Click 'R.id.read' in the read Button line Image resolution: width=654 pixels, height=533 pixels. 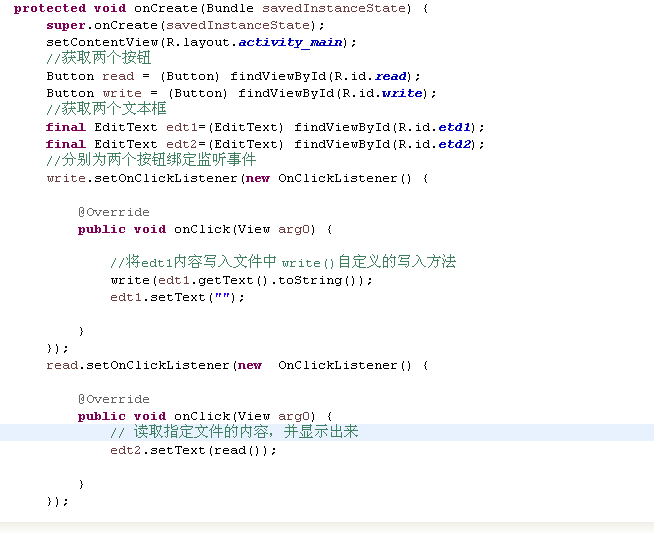point(370,76)
